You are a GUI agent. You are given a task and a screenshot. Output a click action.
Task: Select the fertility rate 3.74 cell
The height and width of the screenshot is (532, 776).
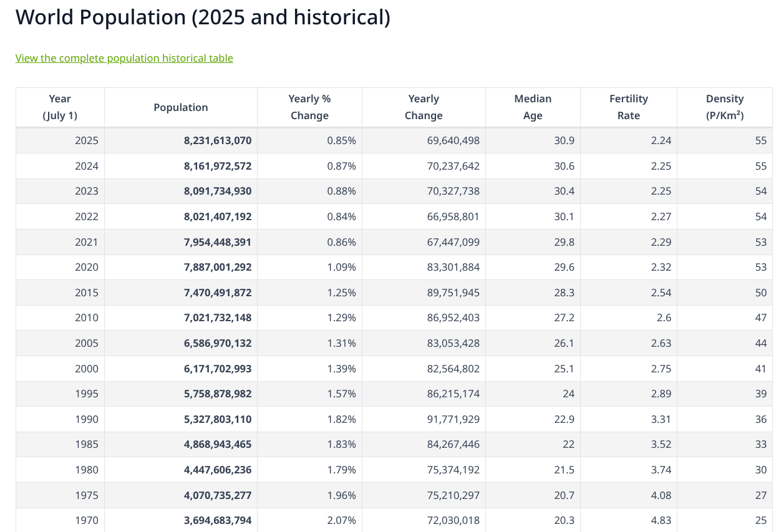pyautogui.click(x=629, y=470)
